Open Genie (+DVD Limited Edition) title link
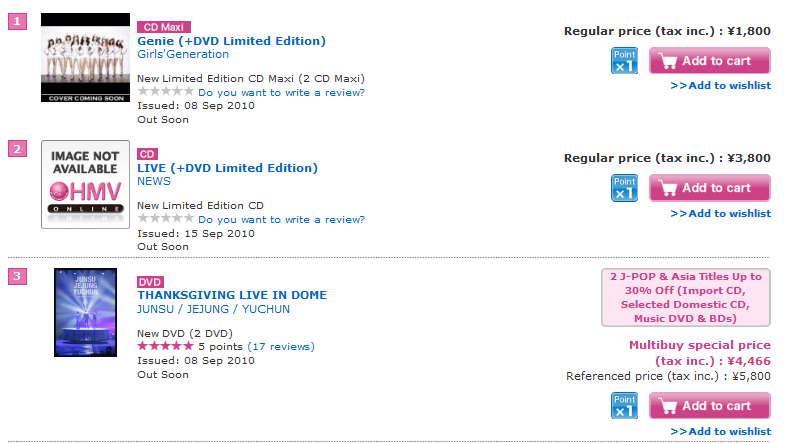The height and width of the screenshot is (443, 787). [231, 41]
